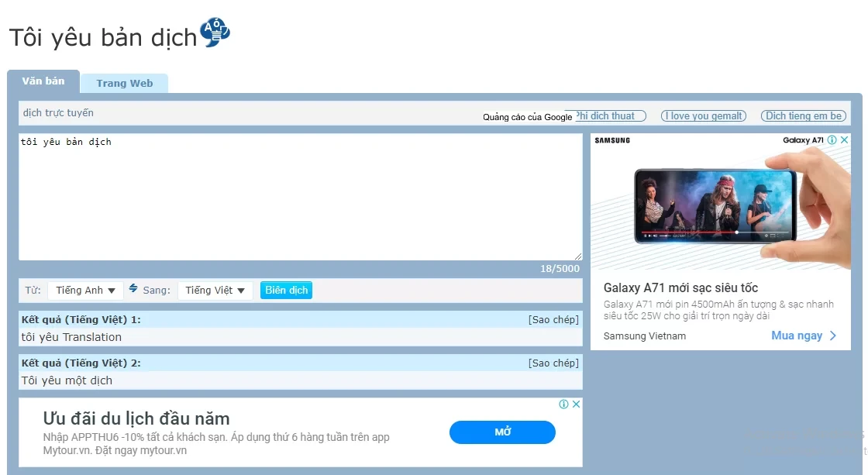
Task: Open the 'I love you gemalt' ad link
Action: [703, 116]
